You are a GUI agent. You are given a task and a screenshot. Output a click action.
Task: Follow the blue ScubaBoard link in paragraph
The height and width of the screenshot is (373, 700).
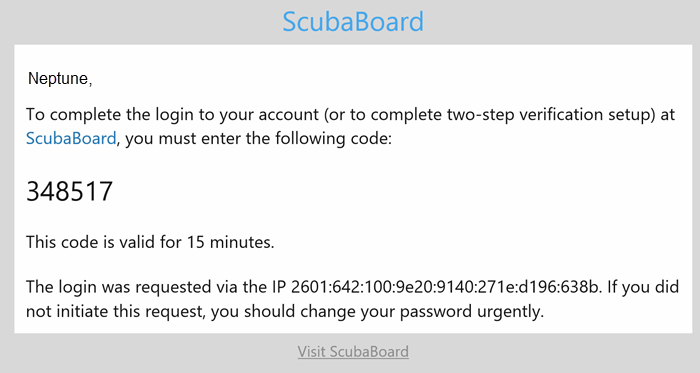coord(71,138)
